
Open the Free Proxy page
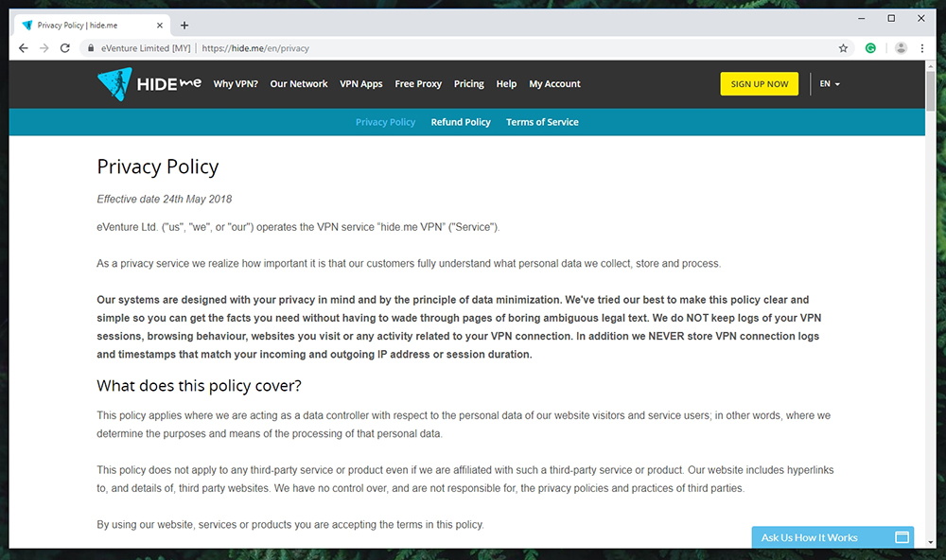click(x=418, y=84)
